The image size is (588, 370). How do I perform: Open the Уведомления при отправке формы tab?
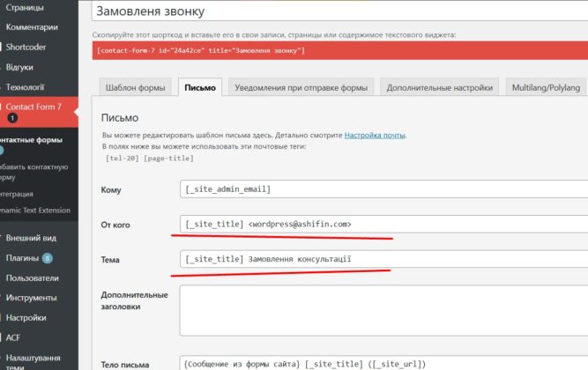pos(301,88)
